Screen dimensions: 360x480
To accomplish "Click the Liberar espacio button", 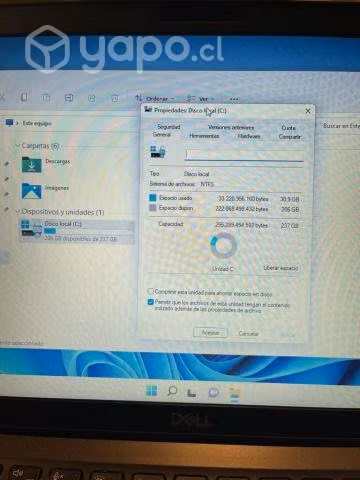I will click(x=281, y=268).
